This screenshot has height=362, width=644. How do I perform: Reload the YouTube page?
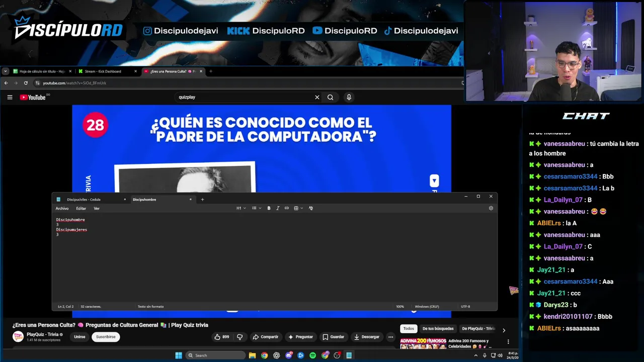coord(26,83)
